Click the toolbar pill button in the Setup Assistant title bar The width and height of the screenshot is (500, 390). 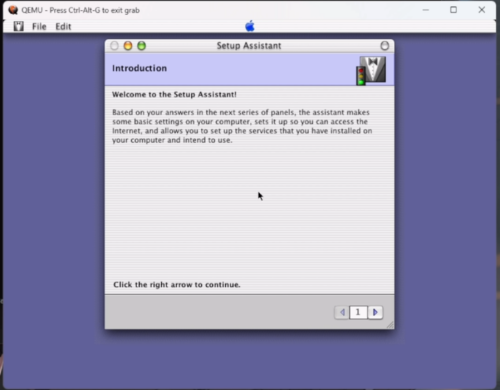(x=385, y=46)
